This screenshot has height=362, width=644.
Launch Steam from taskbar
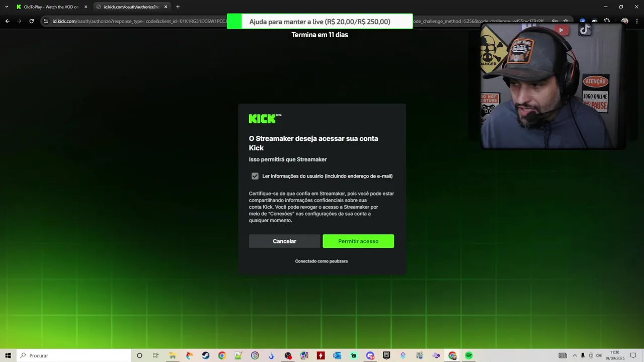pyautogui.click(x=206, y=355)
